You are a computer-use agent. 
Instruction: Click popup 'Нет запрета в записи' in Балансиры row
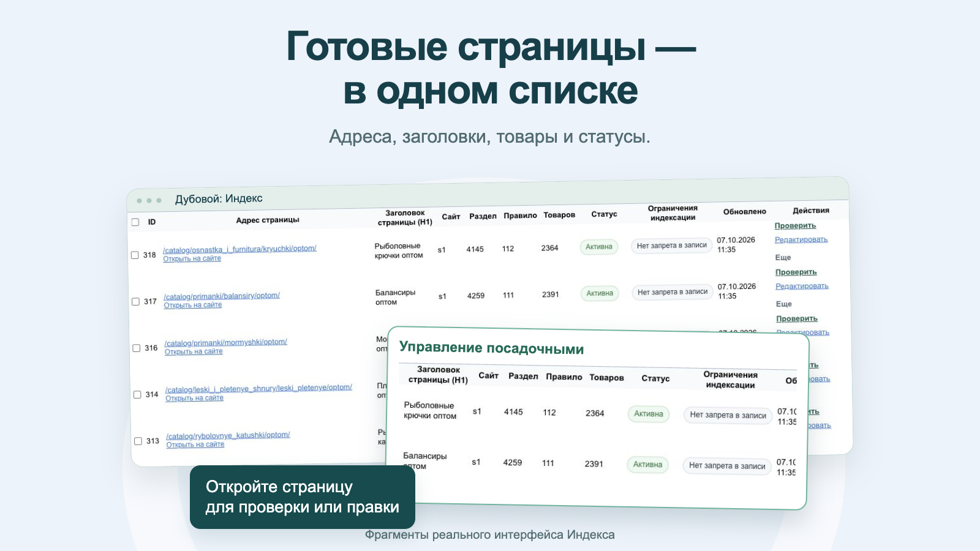click(727, 466)
